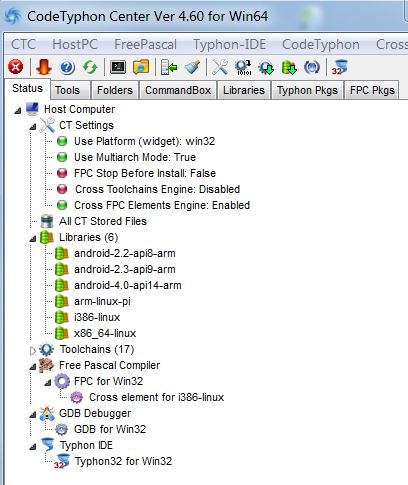Select the android-4.0-api14-arm library item

point(128,285)
